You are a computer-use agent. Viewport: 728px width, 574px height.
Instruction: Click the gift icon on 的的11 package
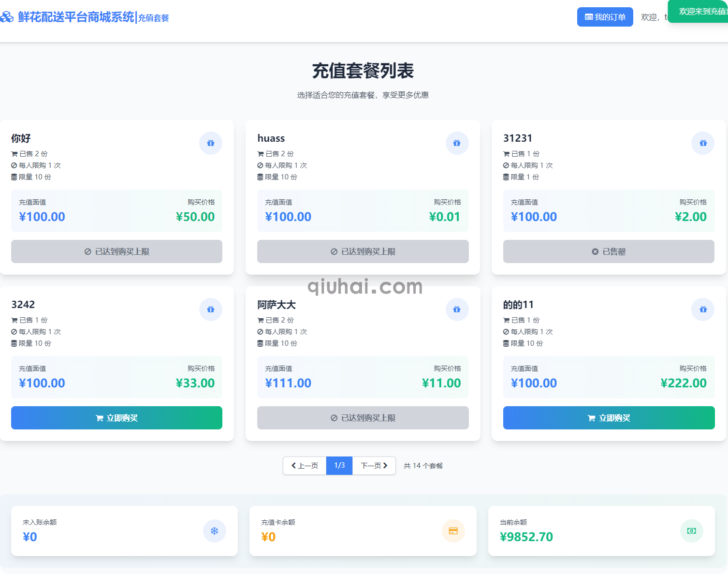[x=703, y=309]
